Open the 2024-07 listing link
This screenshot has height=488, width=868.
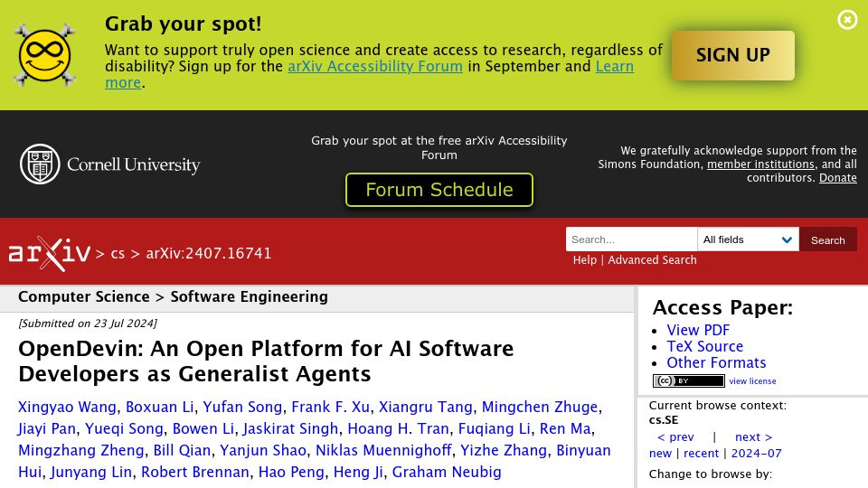[x=756, y=454]
